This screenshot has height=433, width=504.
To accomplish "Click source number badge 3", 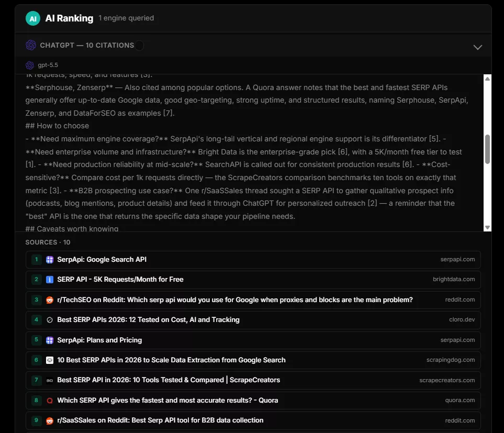I will pyautogui.click(x=36, y=299).
